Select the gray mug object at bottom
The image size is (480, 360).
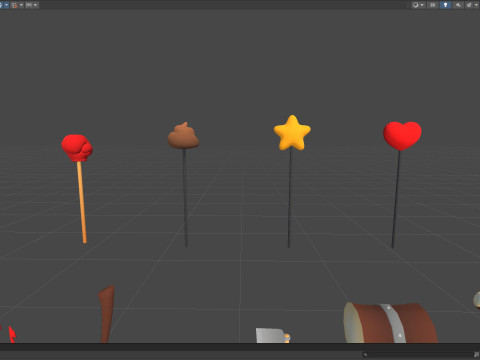tap(272, 335)
